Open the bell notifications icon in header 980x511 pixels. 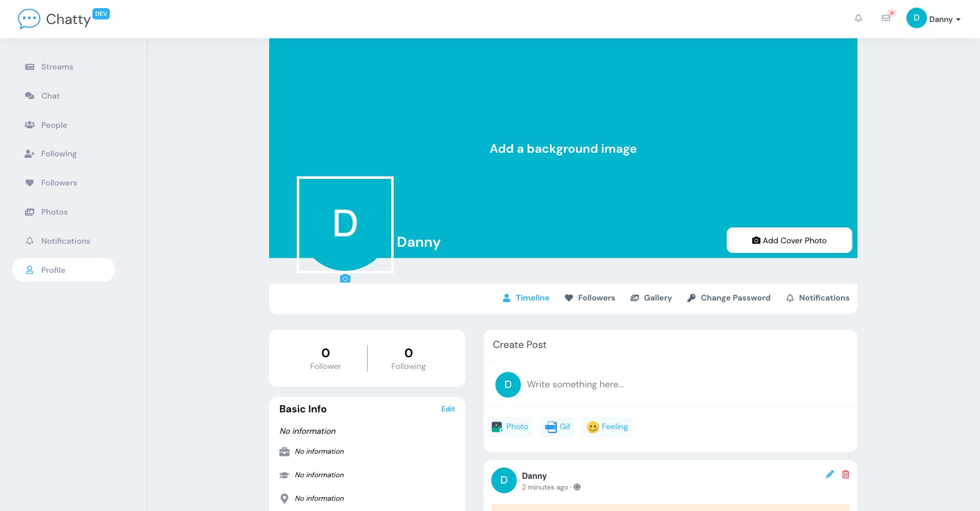[858, 18]
